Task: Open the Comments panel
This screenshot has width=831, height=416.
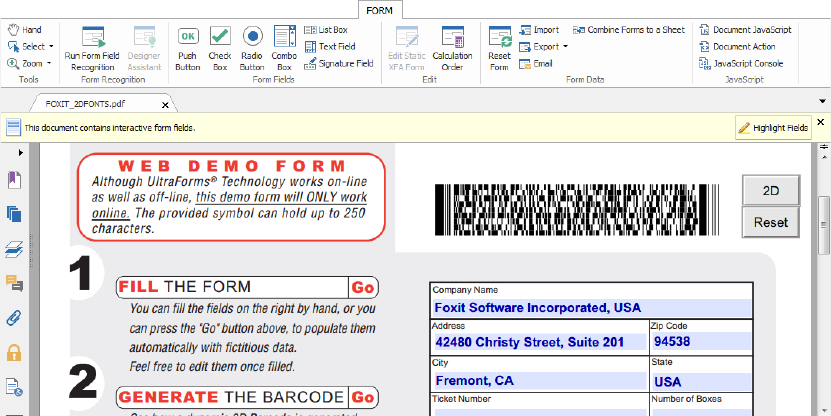Action: coord(14,284)
